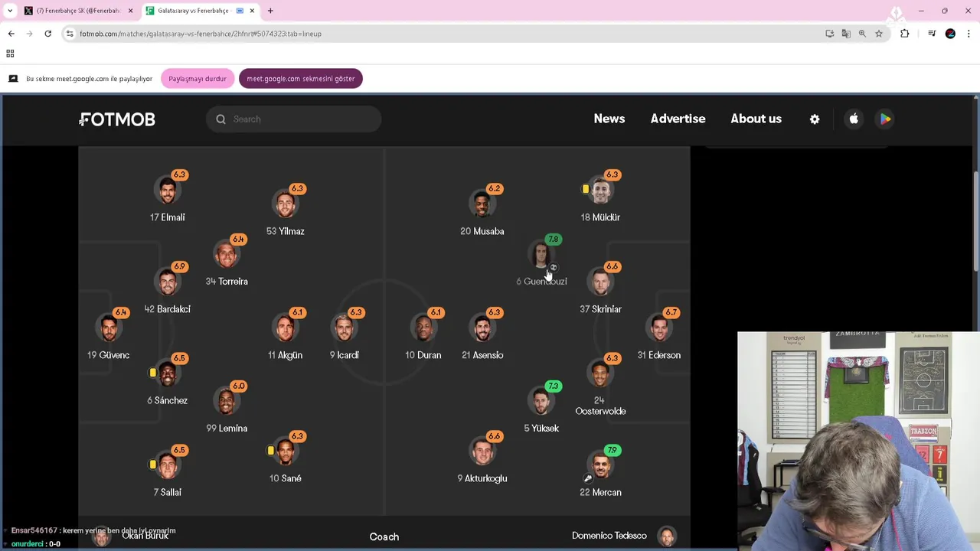
Task: Open player 5 Yüksek's photo
Action: pos(541,402)
